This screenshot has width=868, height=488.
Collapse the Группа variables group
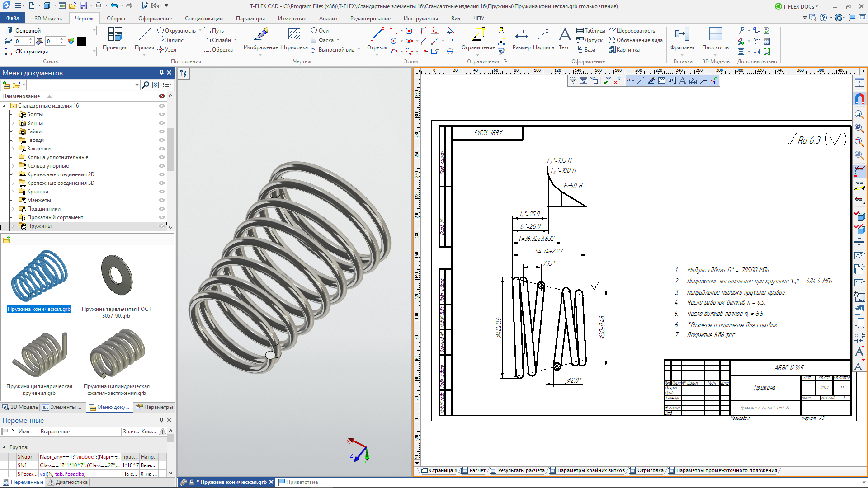(5, 447)
